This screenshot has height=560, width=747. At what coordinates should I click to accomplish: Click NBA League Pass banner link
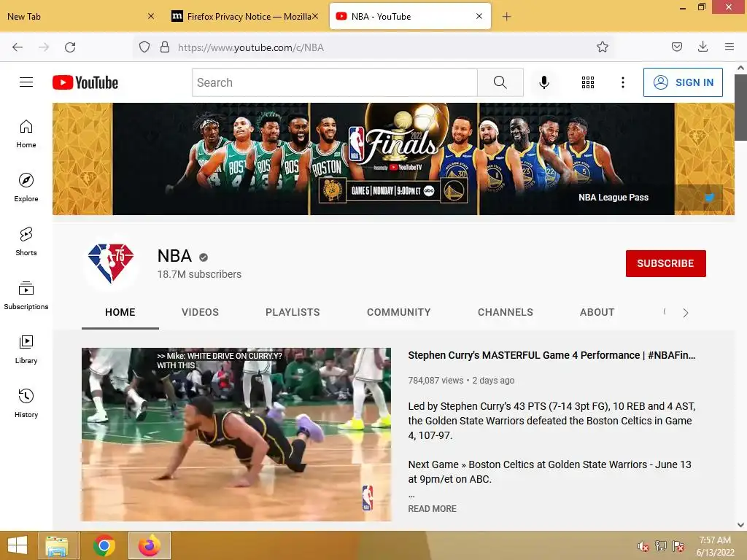pyautogui.click(x=613, y=197)
